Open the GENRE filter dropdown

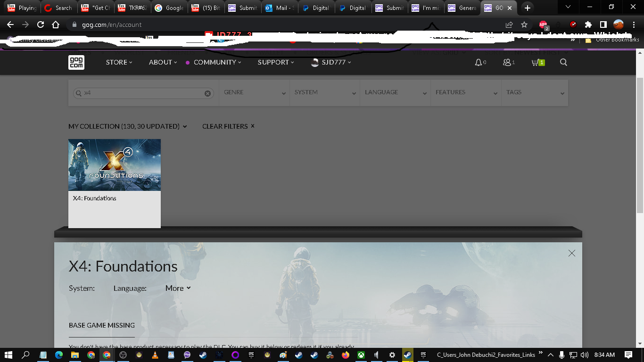254,92
